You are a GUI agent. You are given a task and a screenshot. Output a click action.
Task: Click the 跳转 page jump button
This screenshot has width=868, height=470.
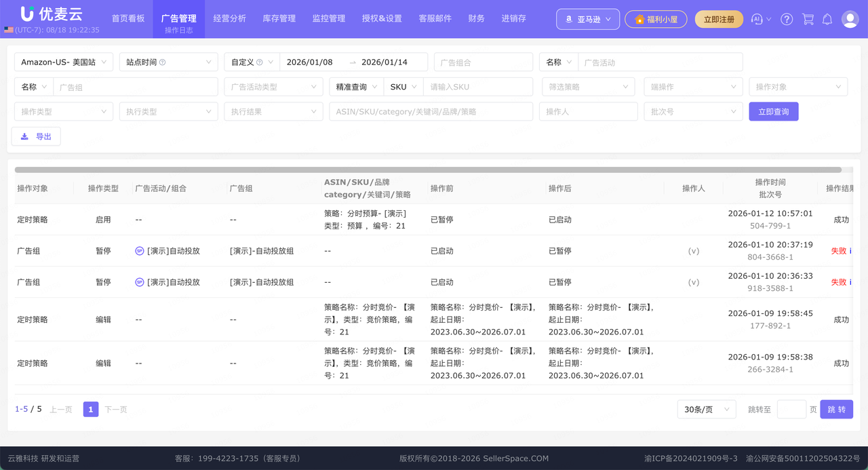point(837,410)
